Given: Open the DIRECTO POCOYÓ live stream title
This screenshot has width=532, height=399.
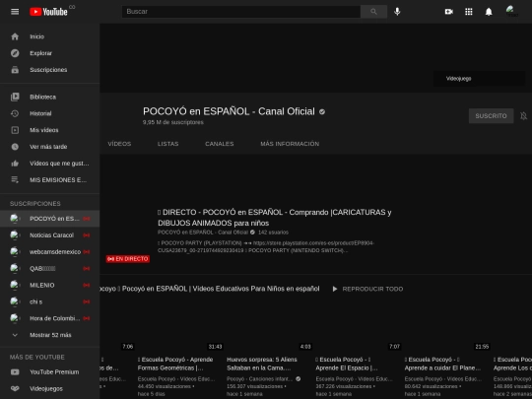Looking at the screenshot, I should pos(275,218).
